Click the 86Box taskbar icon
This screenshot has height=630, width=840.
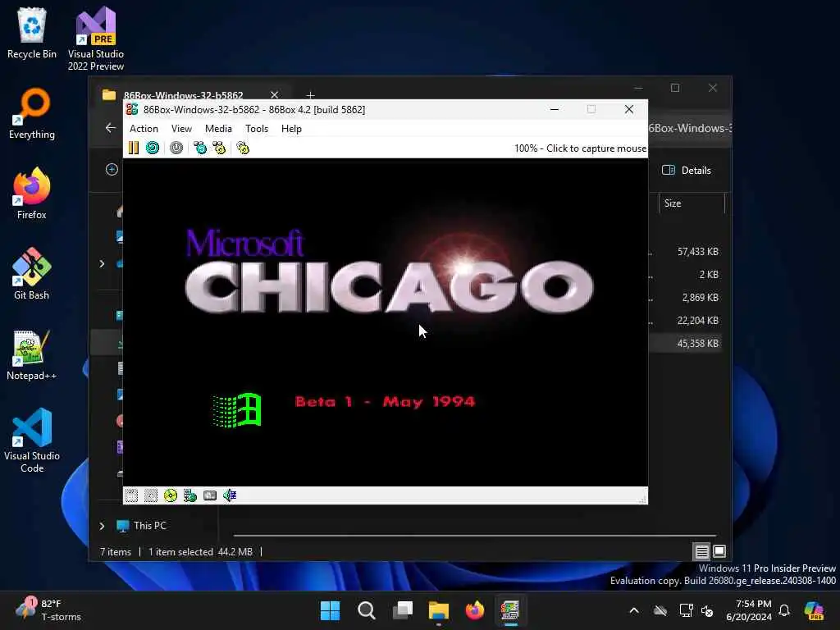510,610
